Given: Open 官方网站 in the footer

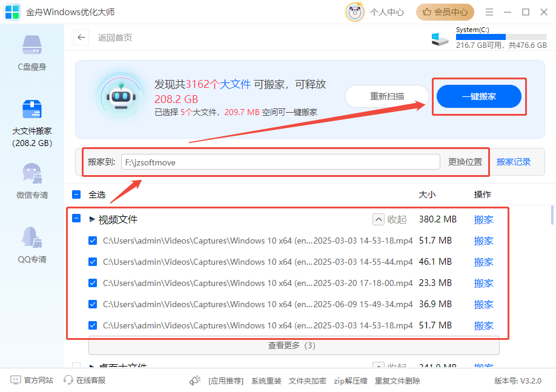Looking at the screenshot, I should click(32, 380).
